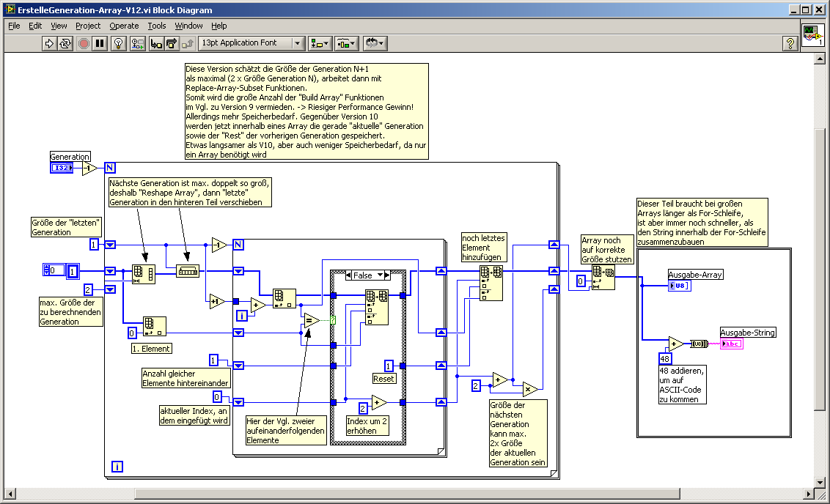Click the Step Into toolbar icon
Image resolution: width=830 pixels, height=504 pixels.
155,44
